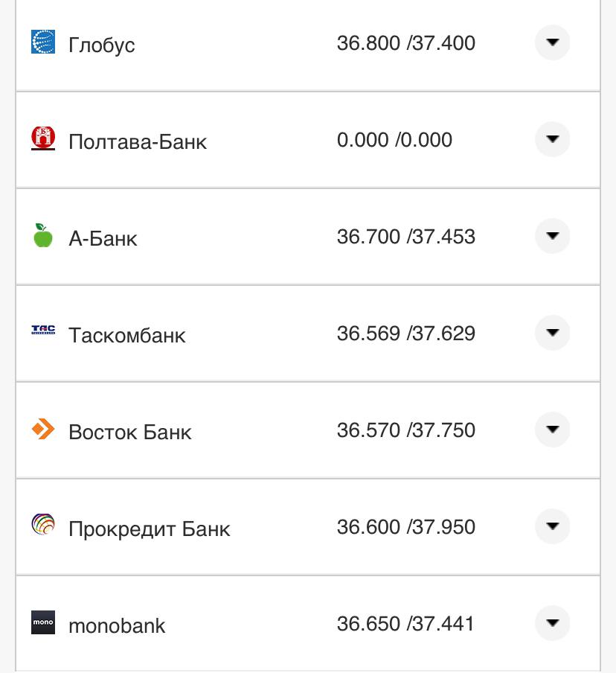
Task: Expand the Глобус row details arrow
Action: pos(552,42)
